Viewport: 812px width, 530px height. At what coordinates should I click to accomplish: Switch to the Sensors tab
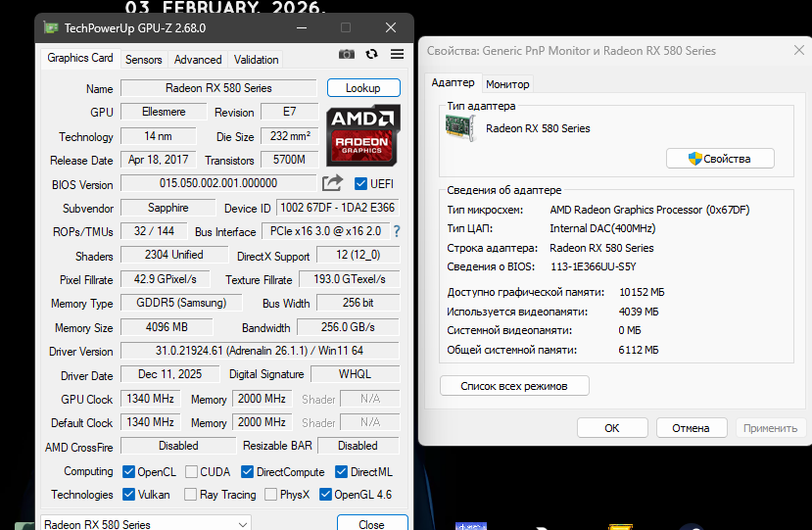coord(144,60)
